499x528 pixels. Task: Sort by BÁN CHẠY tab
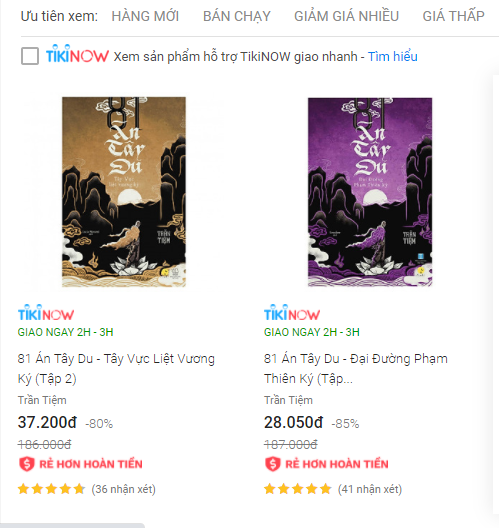237,16
